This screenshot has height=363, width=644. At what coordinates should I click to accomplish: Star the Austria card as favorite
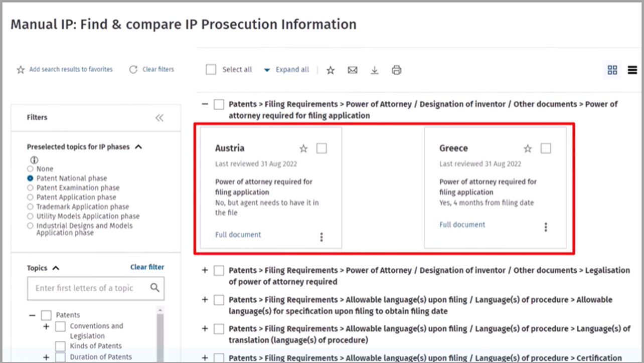pyautogui.click(x=303, y=148)
